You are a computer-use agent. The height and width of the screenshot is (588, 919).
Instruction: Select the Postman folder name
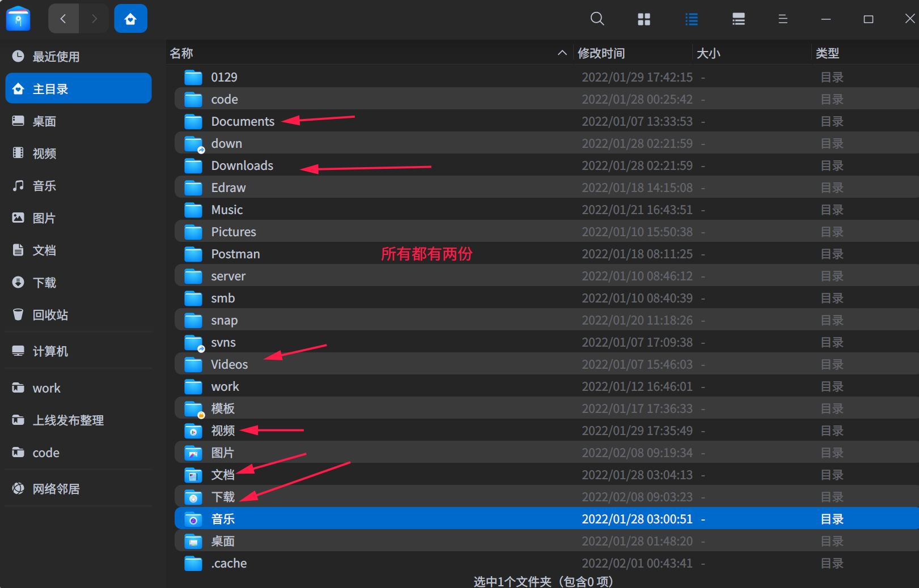[x=235, y=254]
